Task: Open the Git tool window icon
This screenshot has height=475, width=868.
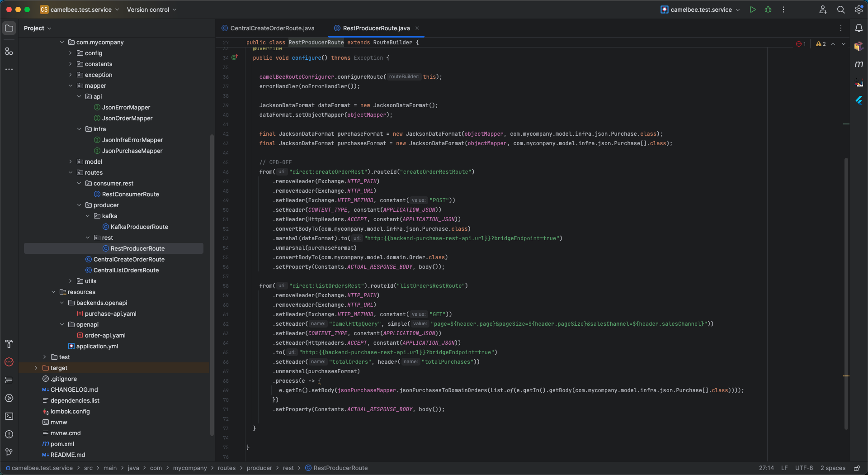Action: tap(9, 452)
